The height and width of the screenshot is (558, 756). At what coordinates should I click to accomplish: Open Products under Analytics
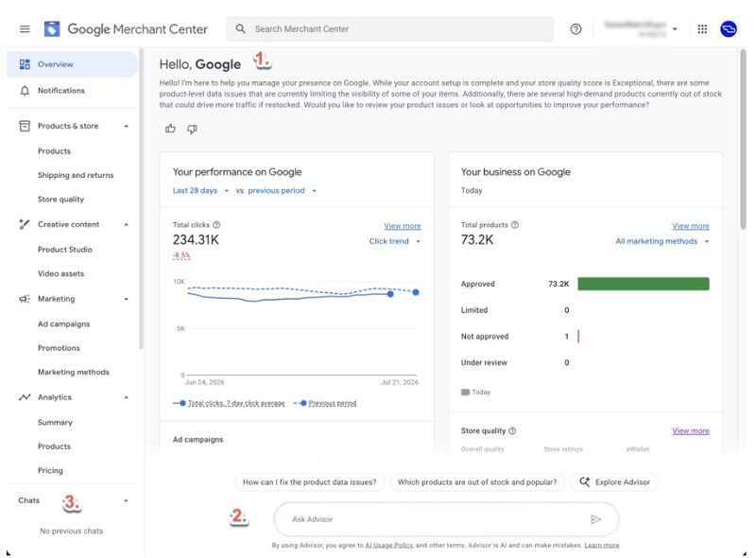[x=54, y=446]
